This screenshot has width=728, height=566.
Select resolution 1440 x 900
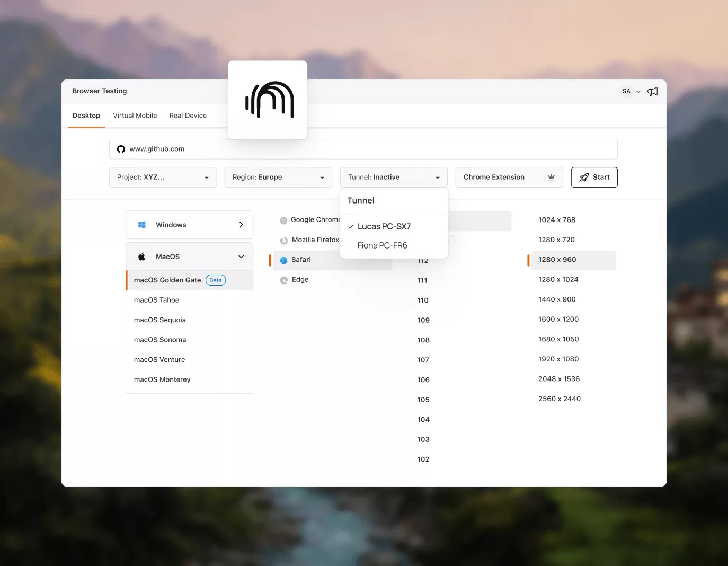coord(557,299)
